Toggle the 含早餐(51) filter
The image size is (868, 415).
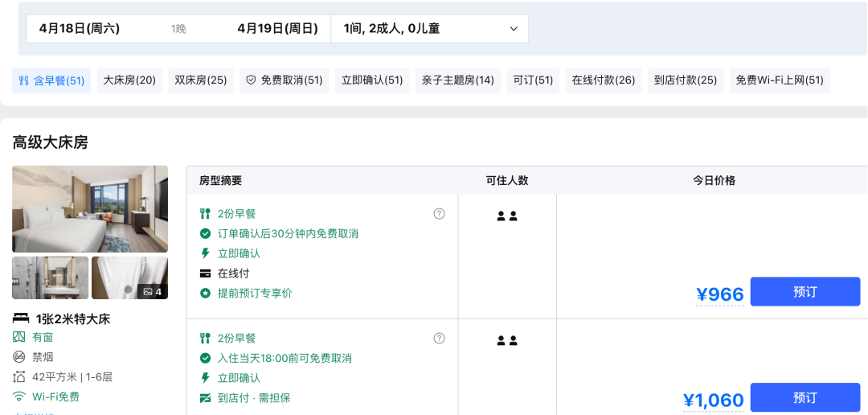pyautogui.click(x=51, y=80)
